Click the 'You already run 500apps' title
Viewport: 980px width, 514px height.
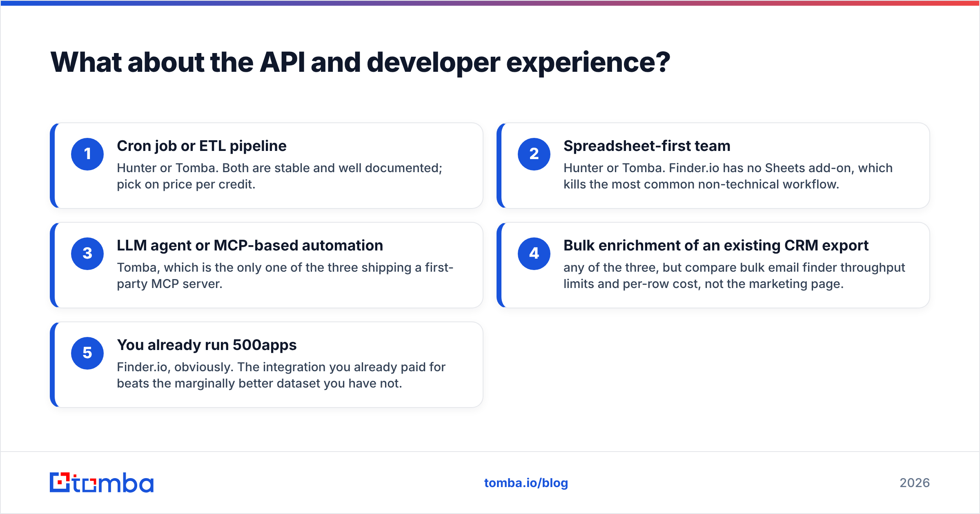coord(207,345)
